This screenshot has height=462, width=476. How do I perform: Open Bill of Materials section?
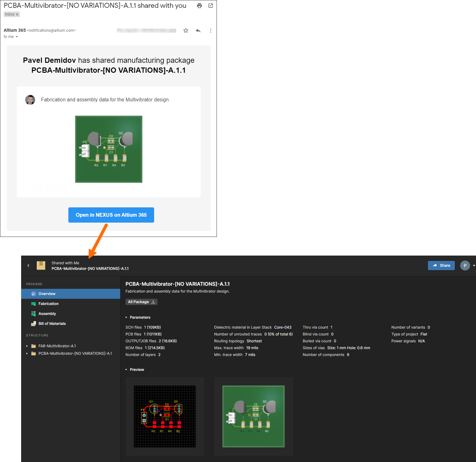(x=52, y=324)
